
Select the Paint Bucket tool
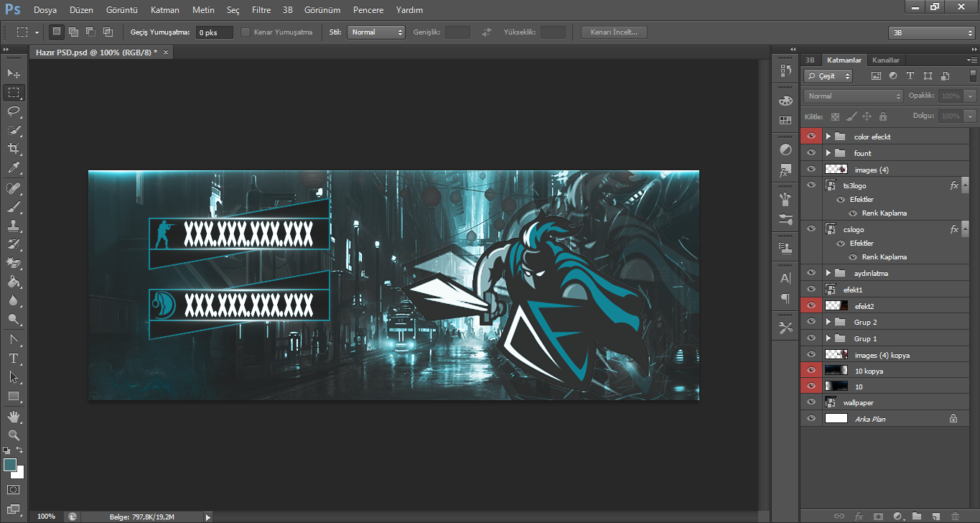click(14, 281)
